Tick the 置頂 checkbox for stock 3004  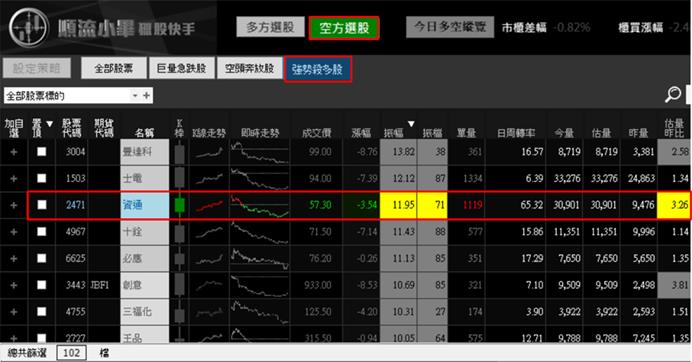point(41,152)
